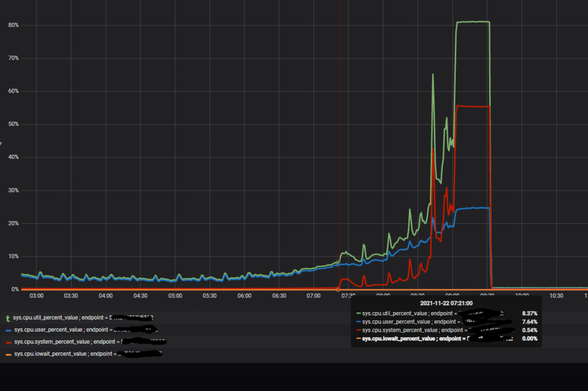
Task: Click the green line's 81% plateau top
Action: (472, 22)
